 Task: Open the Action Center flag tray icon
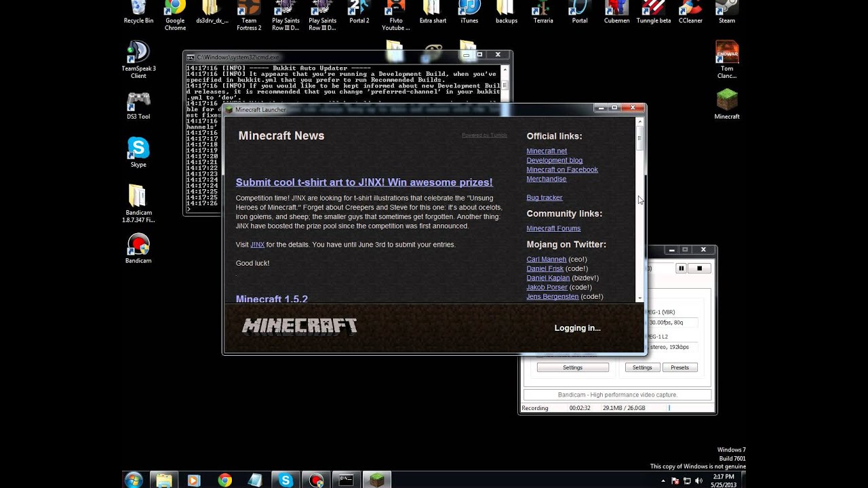point(675,481)
